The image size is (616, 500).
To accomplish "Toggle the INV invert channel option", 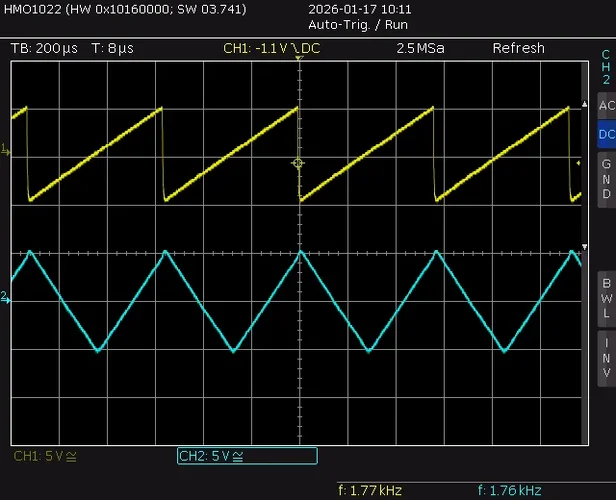I will pos(607,358).
